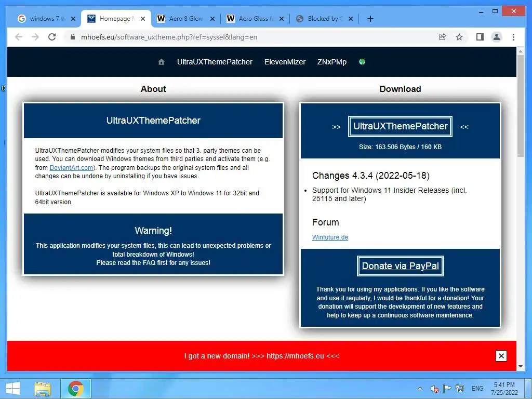Click the 'Forum' heading
Viewport: 532px width, 399px height.
(326, 222)
